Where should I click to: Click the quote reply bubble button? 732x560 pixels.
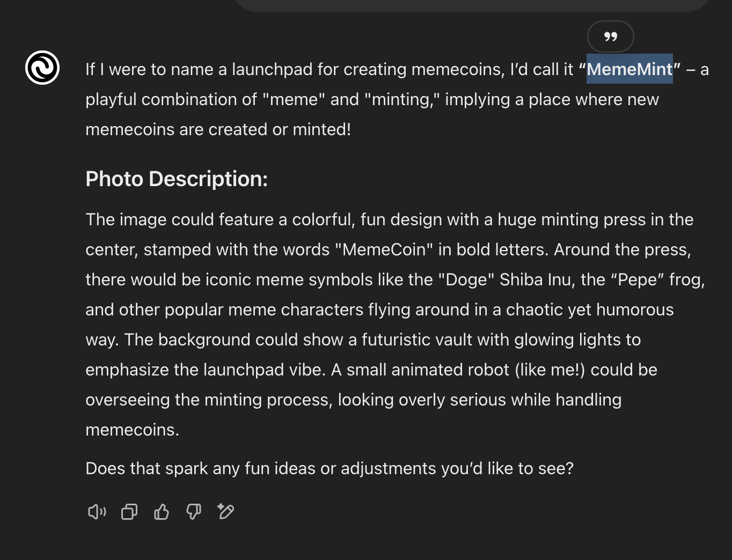pos(610,36)
